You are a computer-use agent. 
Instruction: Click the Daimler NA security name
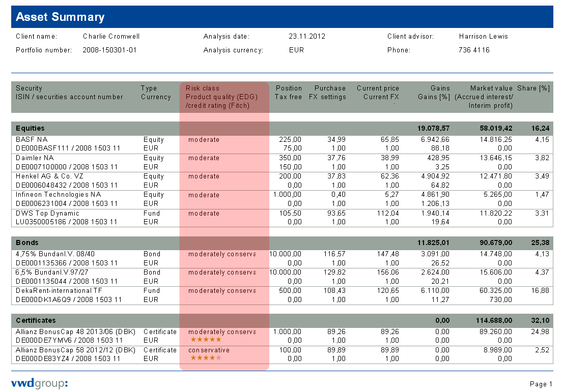35,158
